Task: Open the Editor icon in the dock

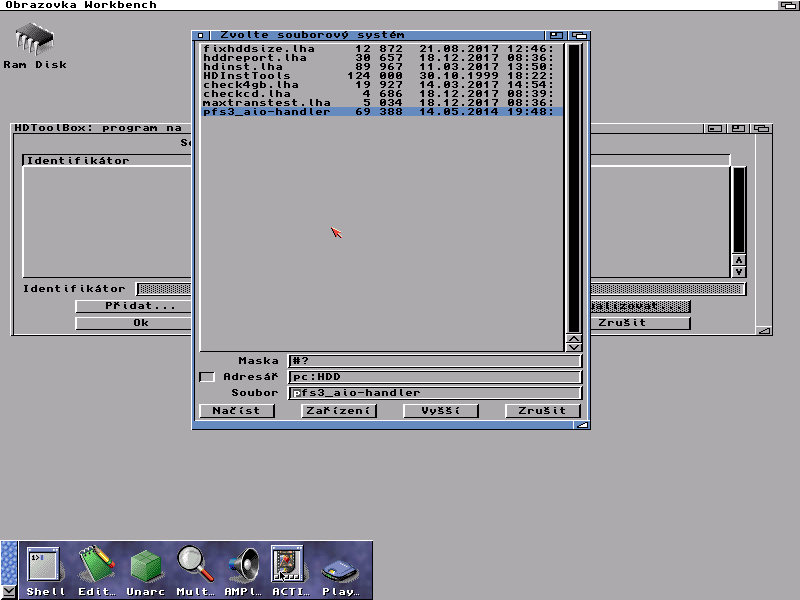Action: coord(96,570)
